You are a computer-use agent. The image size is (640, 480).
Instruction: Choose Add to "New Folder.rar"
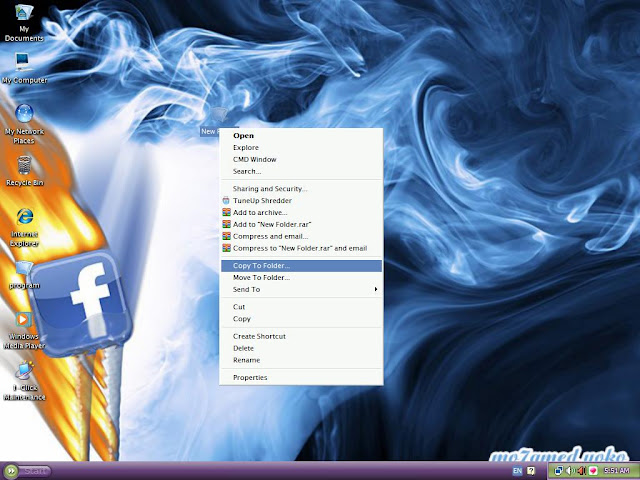pos(301,224)
